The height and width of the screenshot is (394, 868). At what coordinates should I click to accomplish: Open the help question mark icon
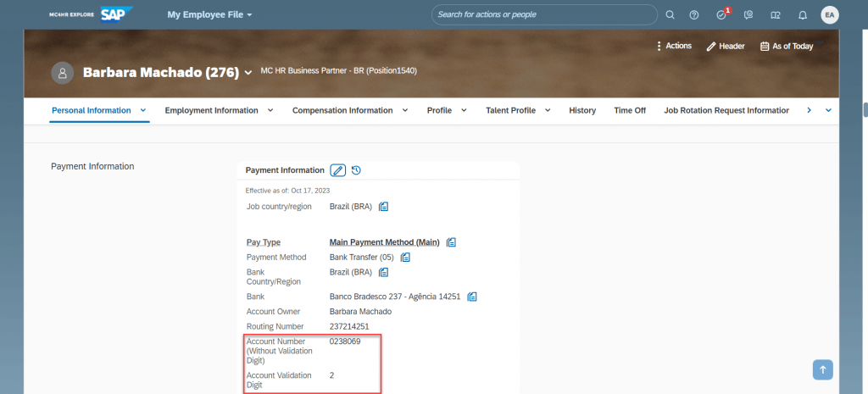click(x=694, y=15)
